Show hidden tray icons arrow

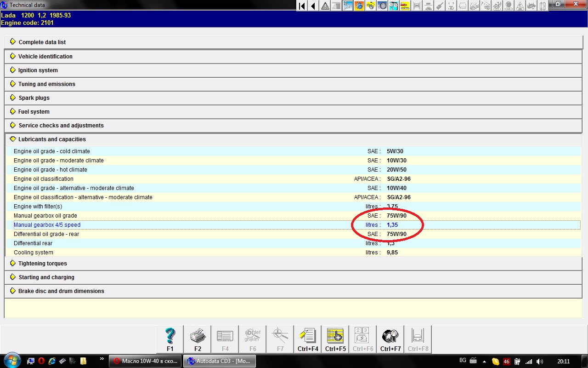[x=485, y=362]
